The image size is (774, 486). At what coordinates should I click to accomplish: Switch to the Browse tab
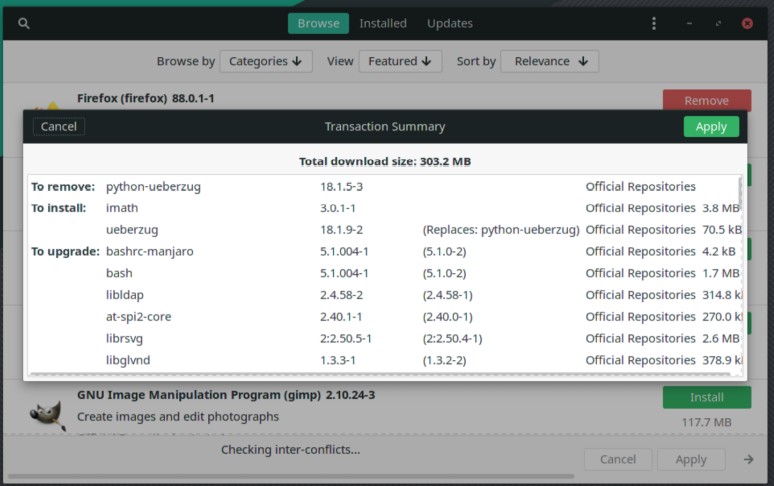pyautogui.click(x=318, y=23)
